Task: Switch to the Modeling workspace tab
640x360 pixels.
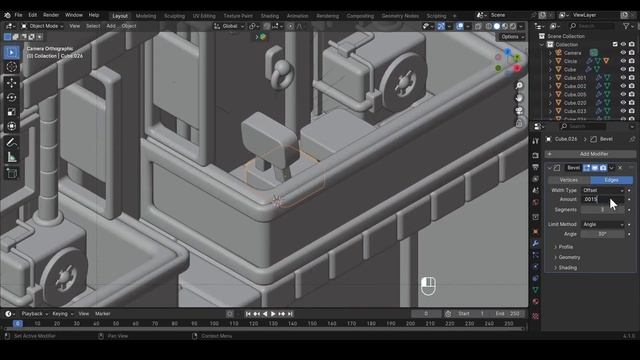Action: 146,16
